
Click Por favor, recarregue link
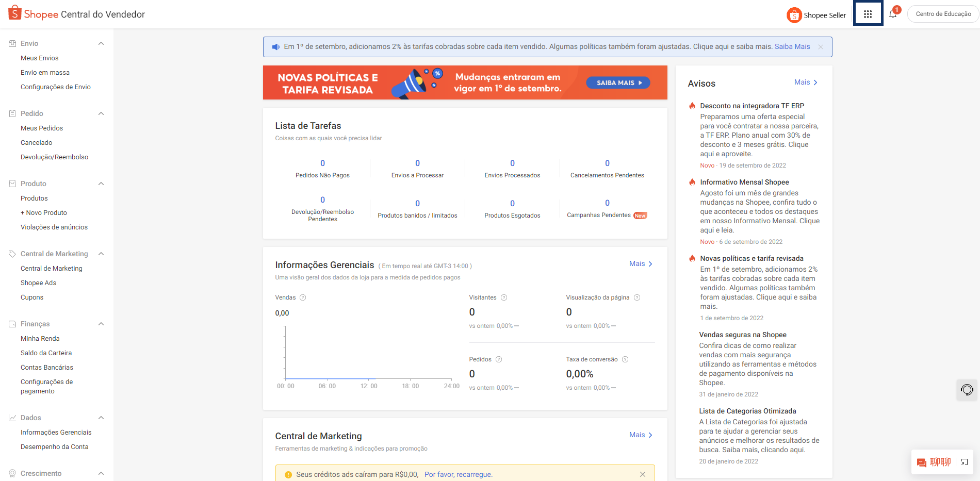click(459, 474)
